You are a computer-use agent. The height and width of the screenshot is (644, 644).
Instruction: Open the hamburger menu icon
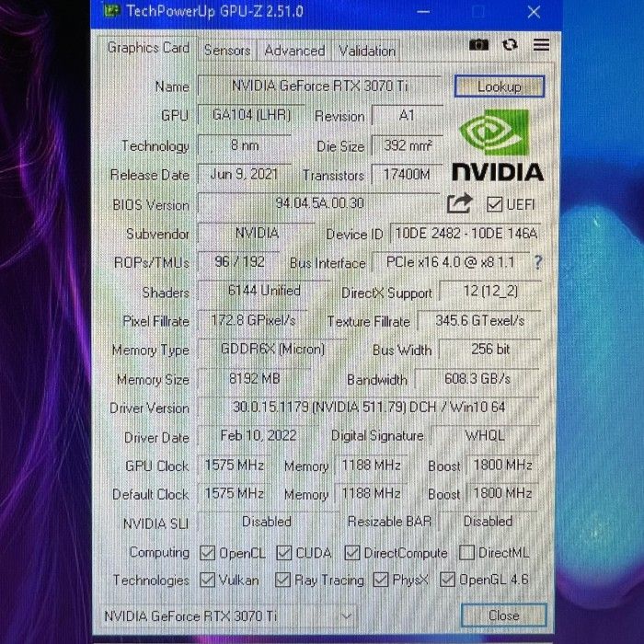pos(541,44)
